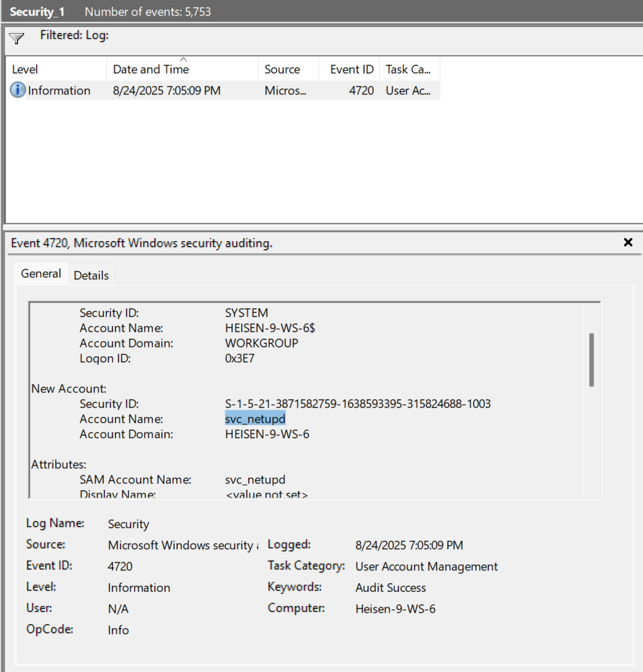This screenshot has width=643, height=672.
Task: Click the sort arrow above Date and Time
Action: pyautogui.click(x=183, y=60)
